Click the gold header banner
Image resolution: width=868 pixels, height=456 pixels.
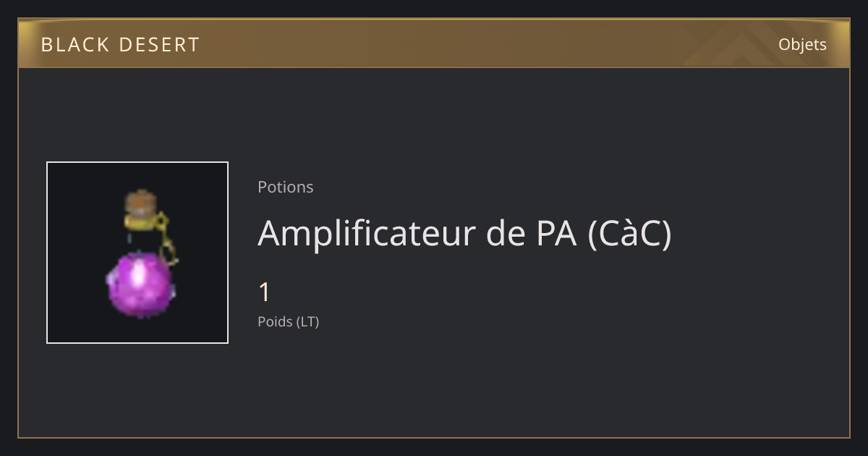(x=434, y=43)
